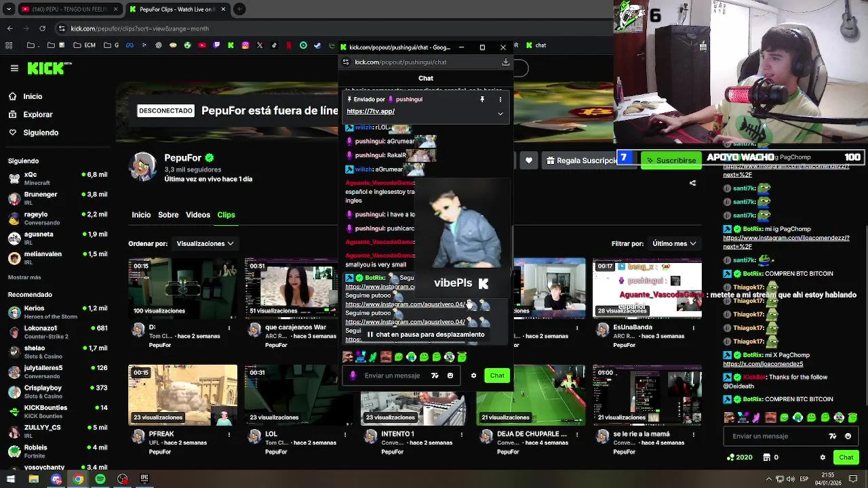This screenshot has width=868, height=488.
Task: Open emoji picker in popout chat
Action: pyautogui.click(x=450, y=375)
